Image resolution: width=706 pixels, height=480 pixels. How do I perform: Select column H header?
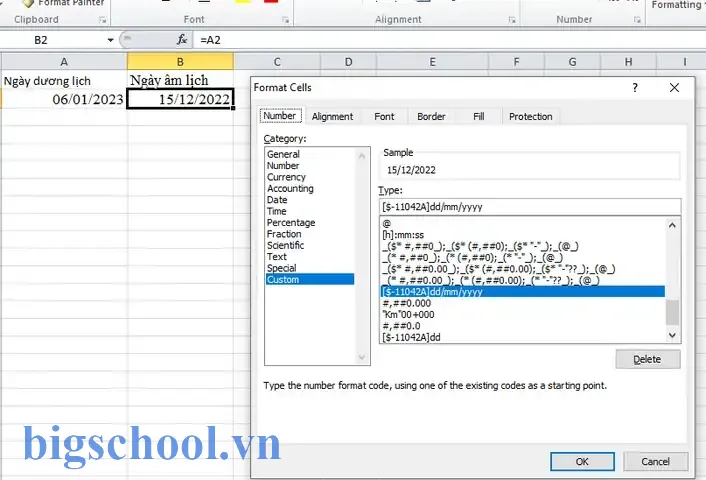628,62
